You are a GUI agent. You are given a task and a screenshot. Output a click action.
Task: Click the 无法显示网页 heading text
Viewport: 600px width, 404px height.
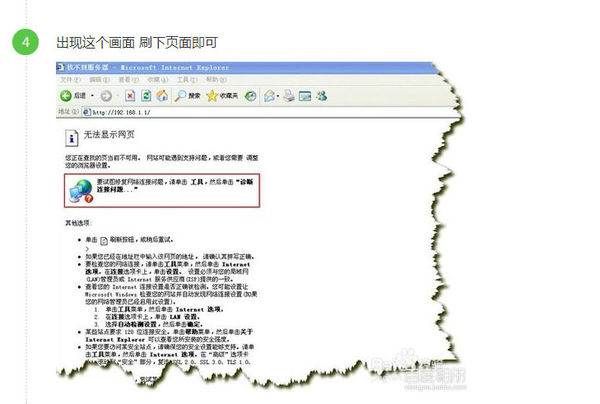[x=109, y=135]
